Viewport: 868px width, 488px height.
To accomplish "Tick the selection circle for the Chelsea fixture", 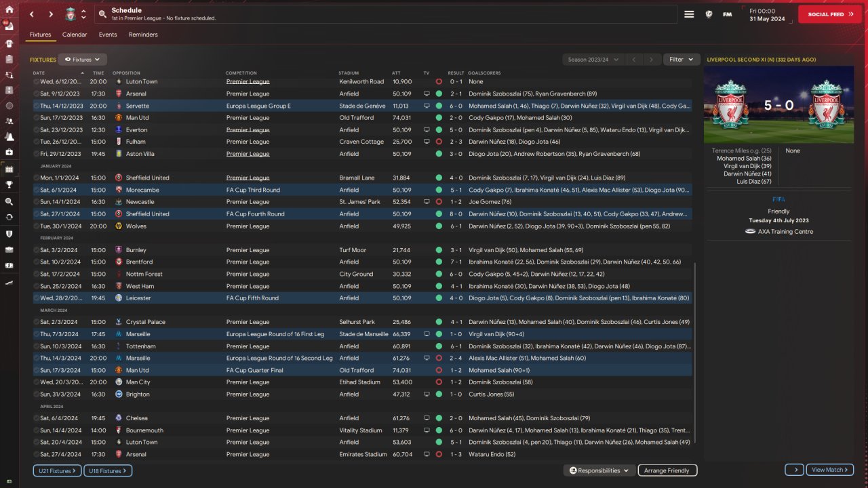I will coord(37,418).
